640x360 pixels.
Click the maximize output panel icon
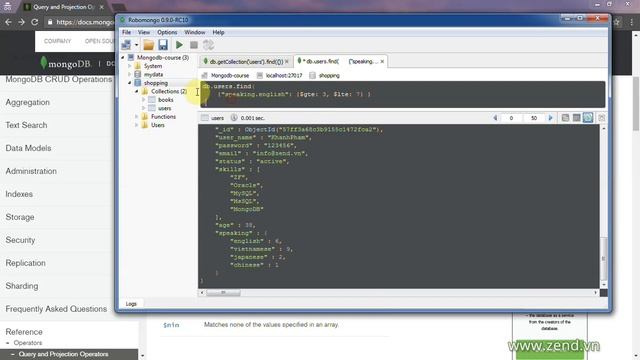602,118
